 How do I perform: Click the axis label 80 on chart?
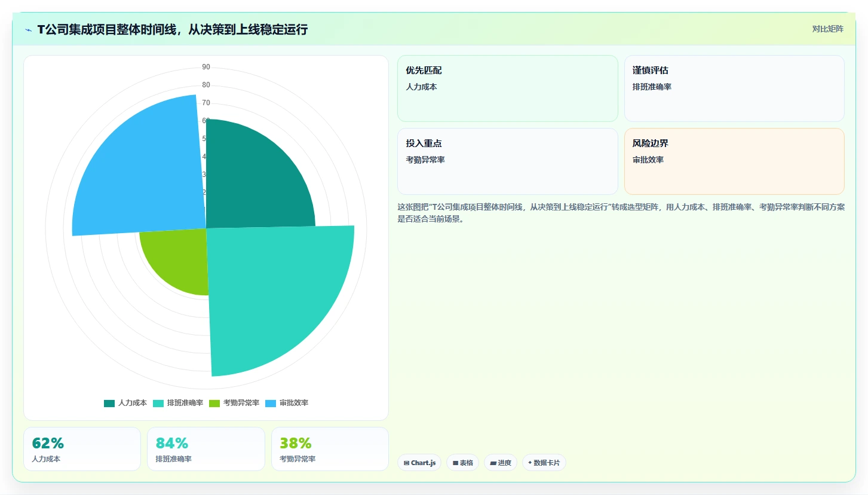click(x=206, y=85)
